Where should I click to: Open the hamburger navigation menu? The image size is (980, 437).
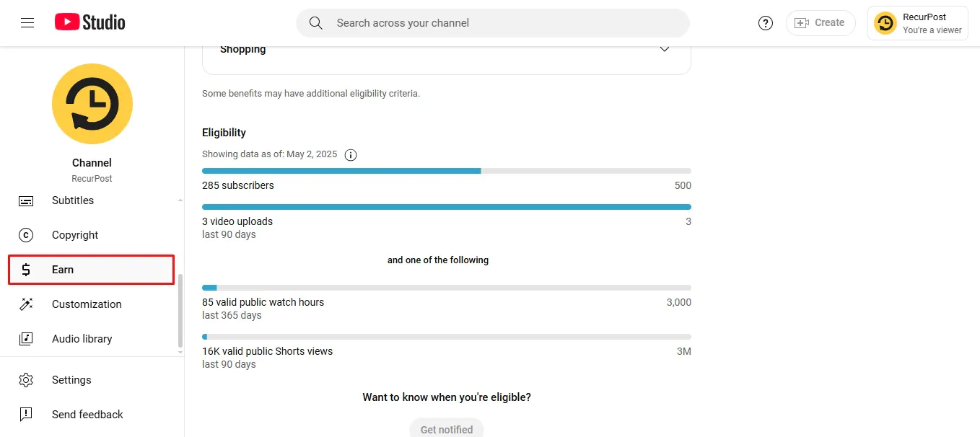coord(27,23)
